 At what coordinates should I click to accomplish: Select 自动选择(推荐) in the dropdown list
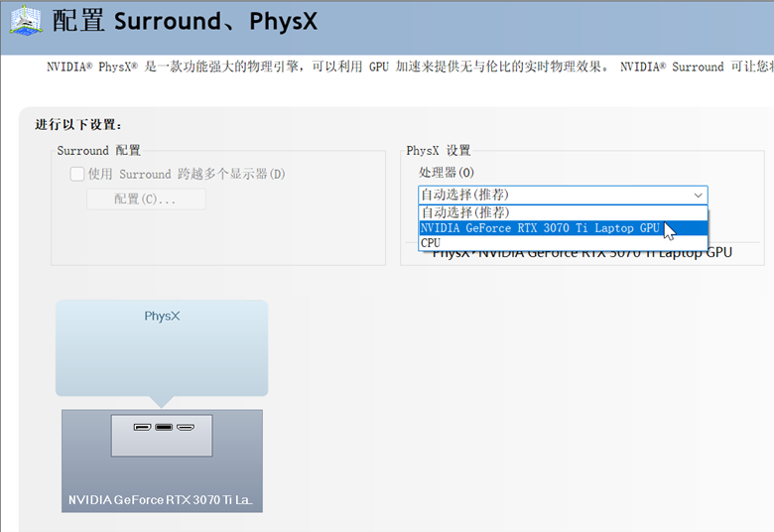563,212
